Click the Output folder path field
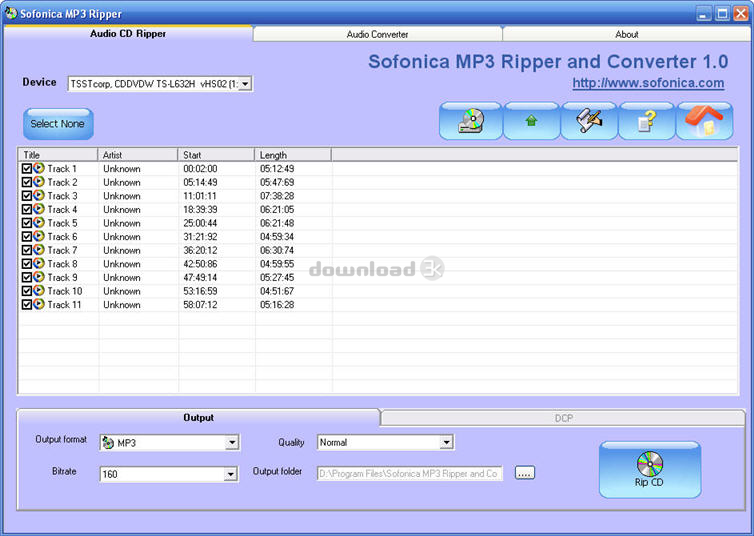 410,474
